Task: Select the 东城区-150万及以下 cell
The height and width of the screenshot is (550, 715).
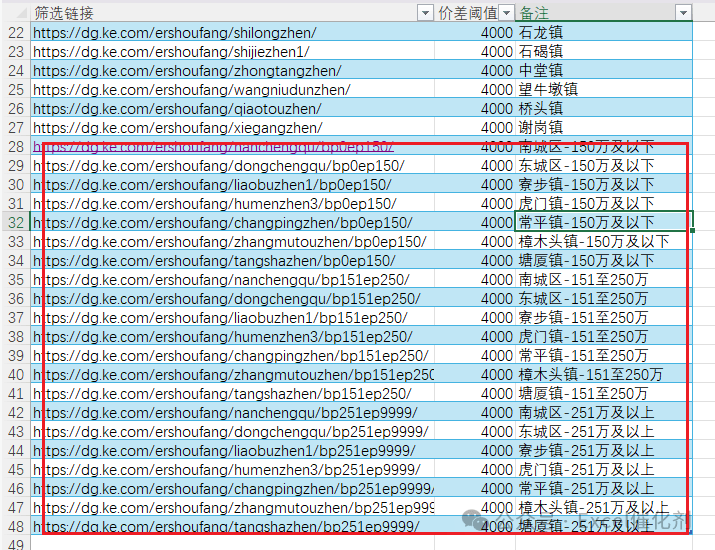Action: tap(604, 166)
